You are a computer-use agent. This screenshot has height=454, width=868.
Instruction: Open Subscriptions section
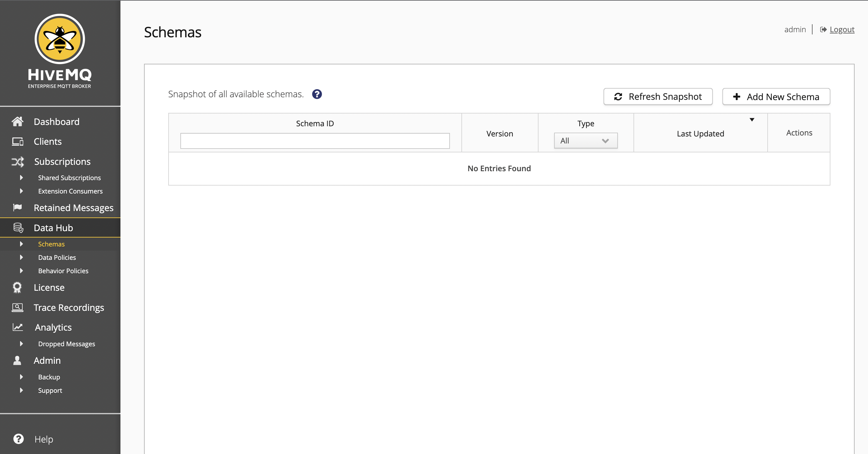coord(62,162)
